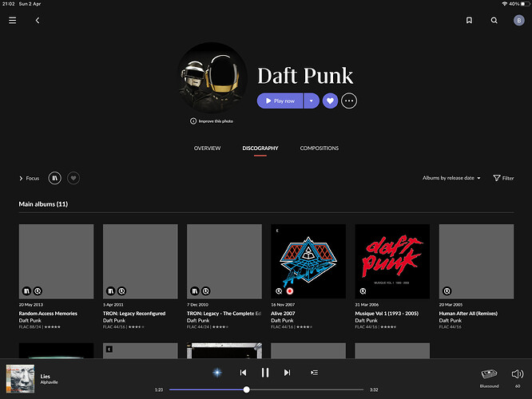Expand the Focus options
This screenshot has width=532, height=399.
(29, 178)
